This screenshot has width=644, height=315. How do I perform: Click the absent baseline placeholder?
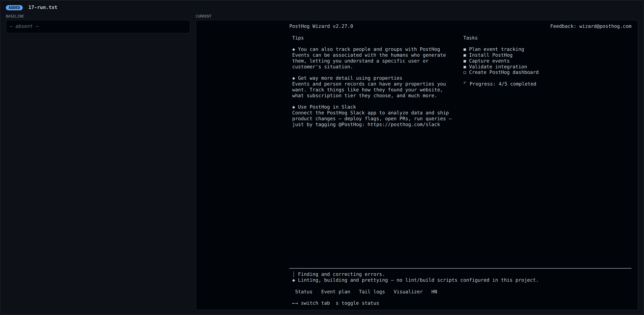tap(24, 26)
